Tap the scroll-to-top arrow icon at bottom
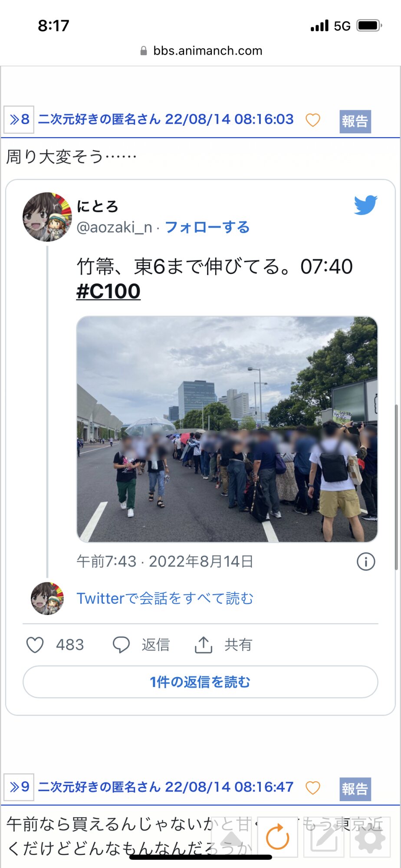This screenshot has width=401, height=868. (232, 837)
